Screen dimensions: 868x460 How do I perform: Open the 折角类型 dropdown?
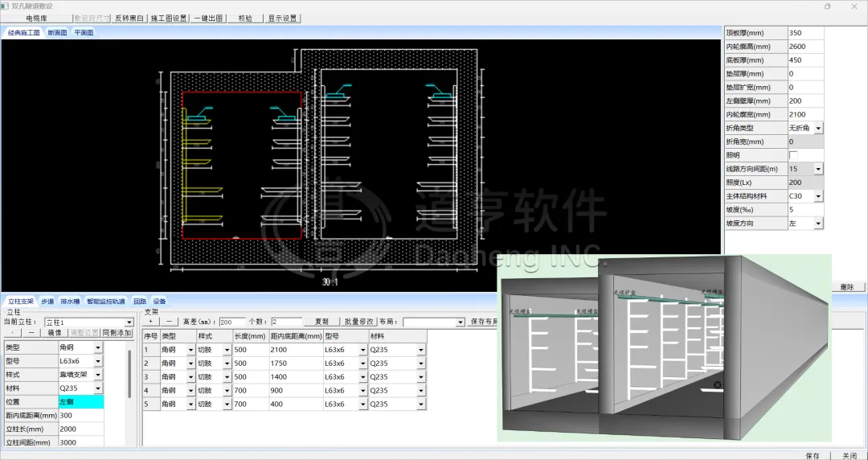click(x=818, y=128)
